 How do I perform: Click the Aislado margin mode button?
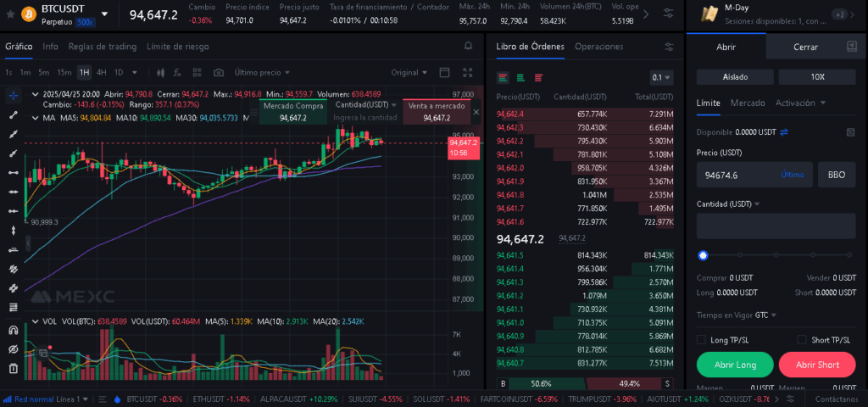[735, 77]
